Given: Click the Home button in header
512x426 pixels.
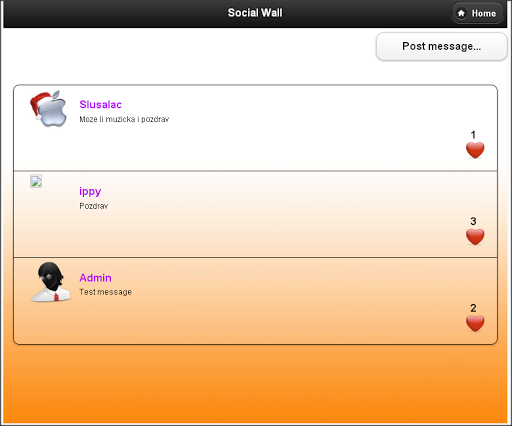Looking at the screenshot, I should click(x=477, y=13).
